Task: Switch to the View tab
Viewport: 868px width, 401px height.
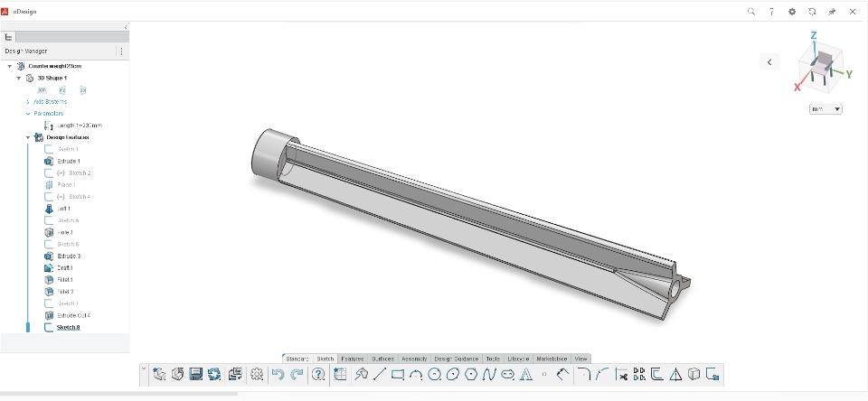Action: click(580, 359)
